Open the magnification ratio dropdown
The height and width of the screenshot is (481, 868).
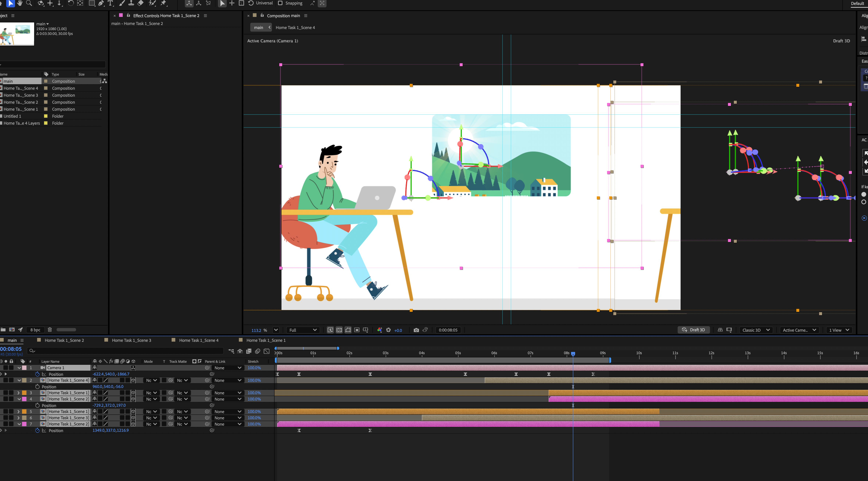click(276, 330)
